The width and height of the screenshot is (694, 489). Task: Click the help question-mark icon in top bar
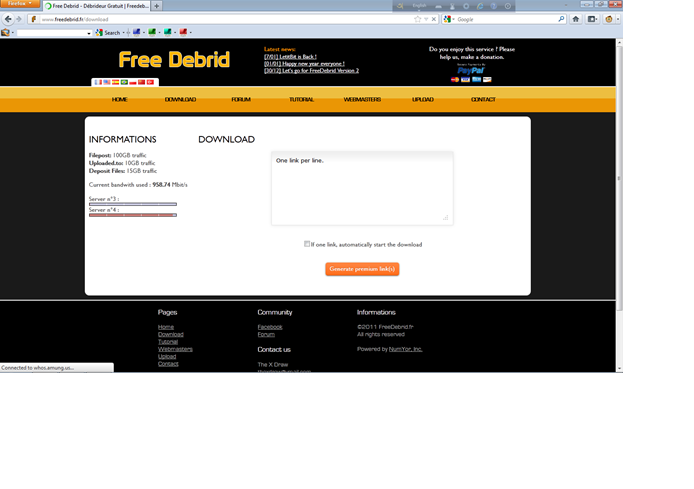pyautogui.click(x=494, y=6)
